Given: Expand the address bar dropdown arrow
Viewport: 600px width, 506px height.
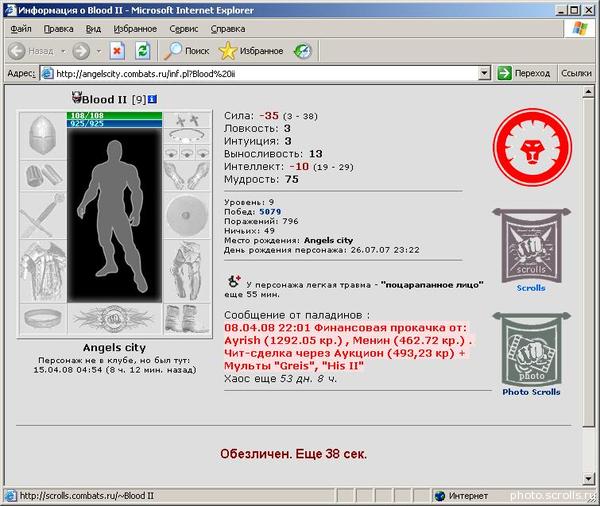Looking at the screenshot, I should 484,73.
